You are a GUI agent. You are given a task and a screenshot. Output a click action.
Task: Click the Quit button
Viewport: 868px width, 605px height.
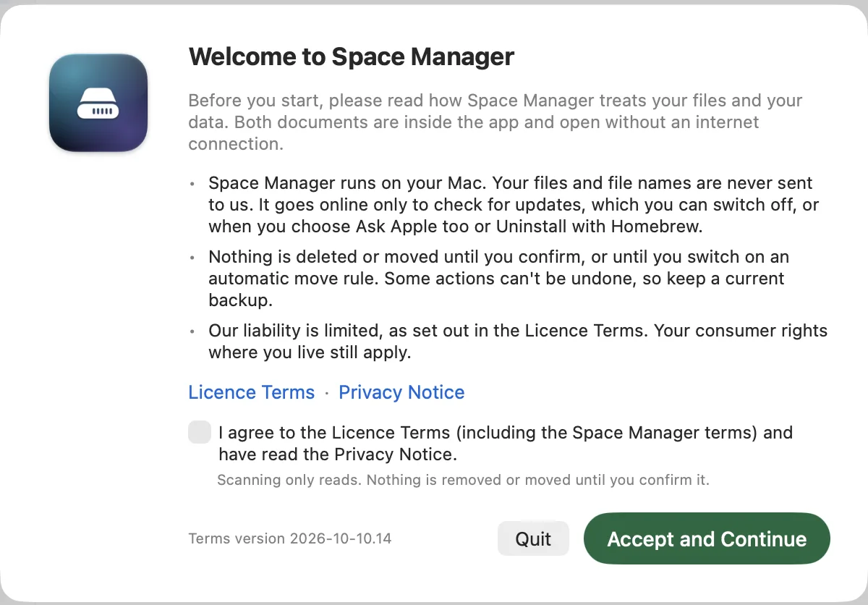coord(533,539)
